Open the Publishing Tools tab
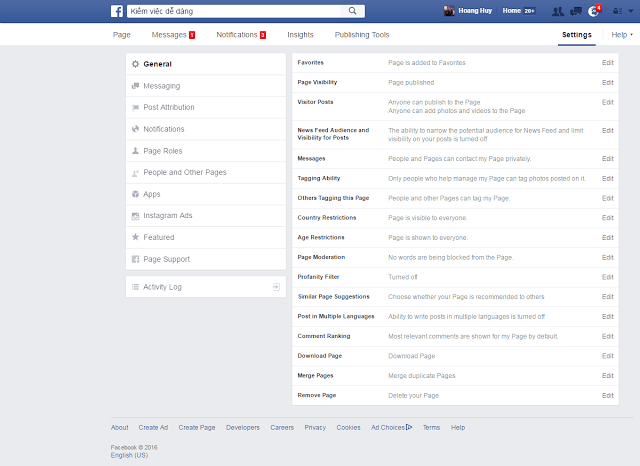The width and height of the screenshot is (640, 466). [x=362, y=35]
